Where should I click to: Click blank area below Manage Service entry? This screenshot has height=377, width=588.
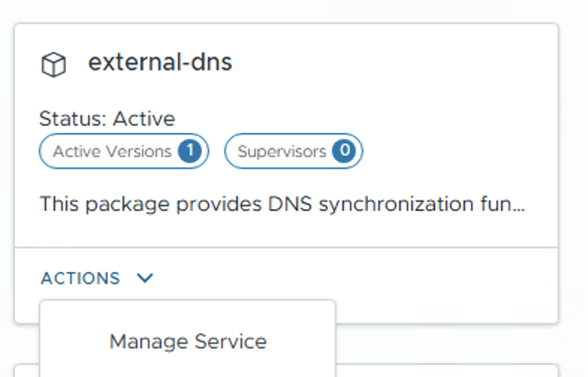click(188, 368)
